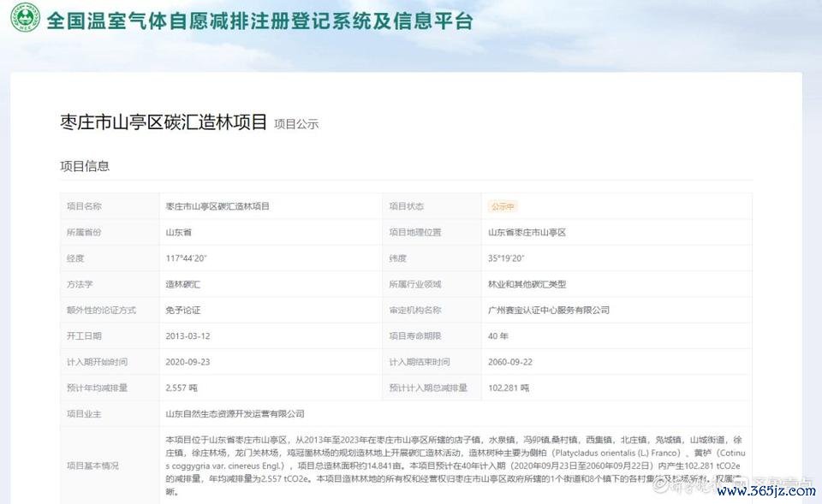
Task: Click the 项目信息 section heading
Action: pos(85,166)
